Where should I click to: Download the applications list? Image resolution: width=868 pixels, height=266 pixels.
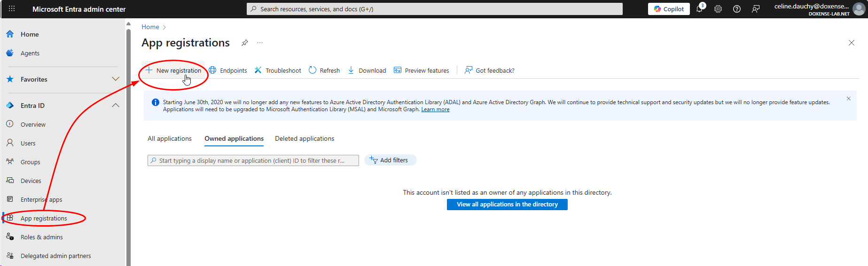[x=367, y=70]
